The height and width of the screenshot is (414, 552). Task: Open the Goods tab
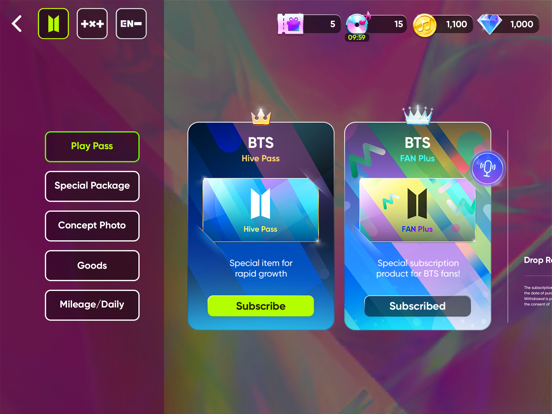tap(92, 265)
